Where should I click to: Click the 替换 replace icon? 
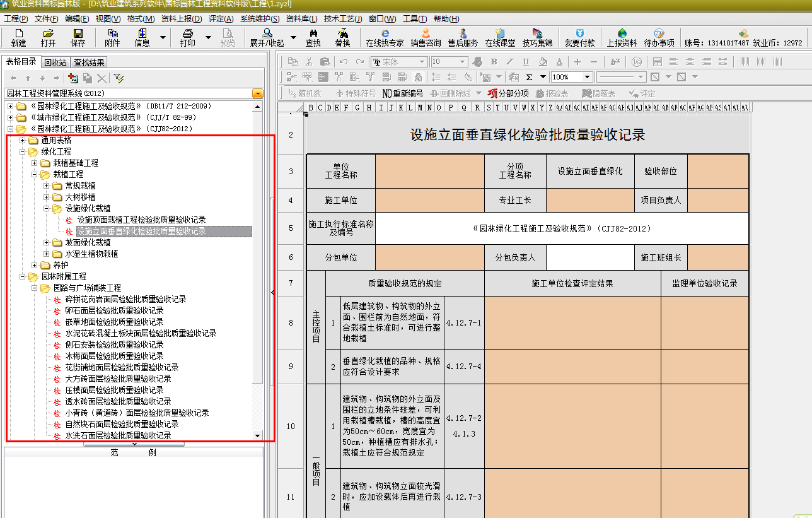tap(342, 37)
